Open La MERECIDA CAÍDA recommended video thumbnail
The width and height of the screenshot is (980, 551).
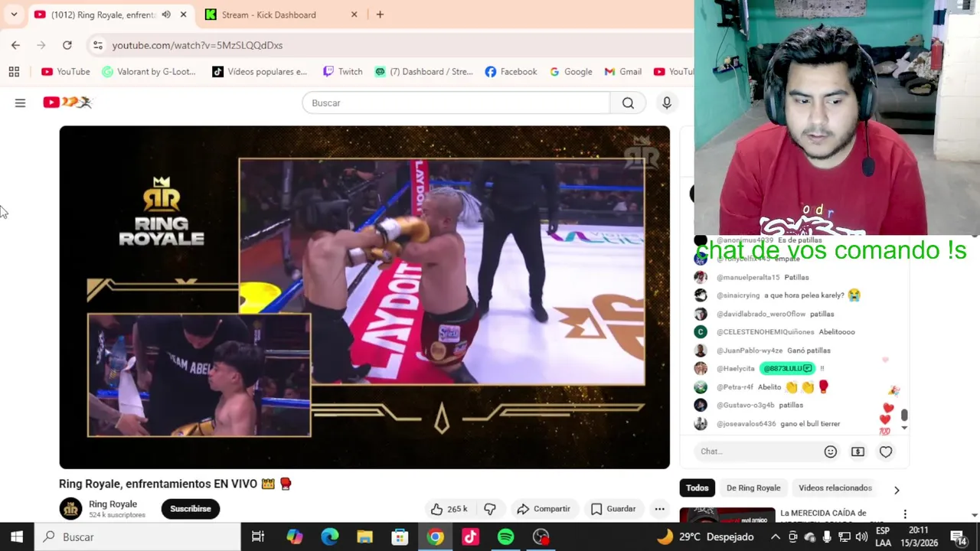pos(727,516)
